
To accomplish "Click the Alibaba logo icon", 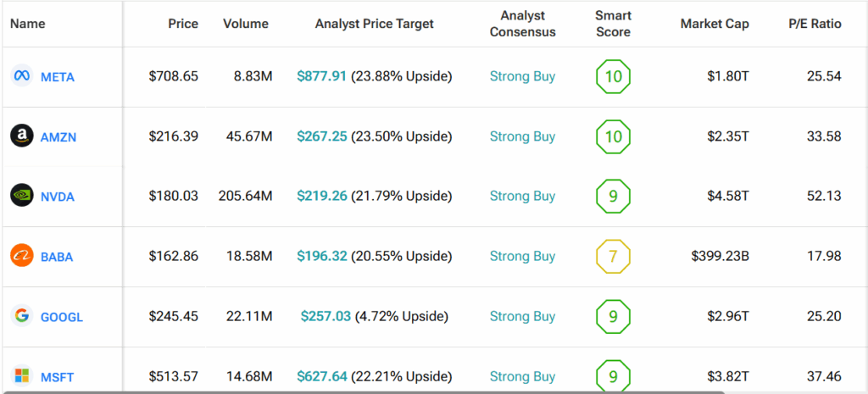I will 22,256.
